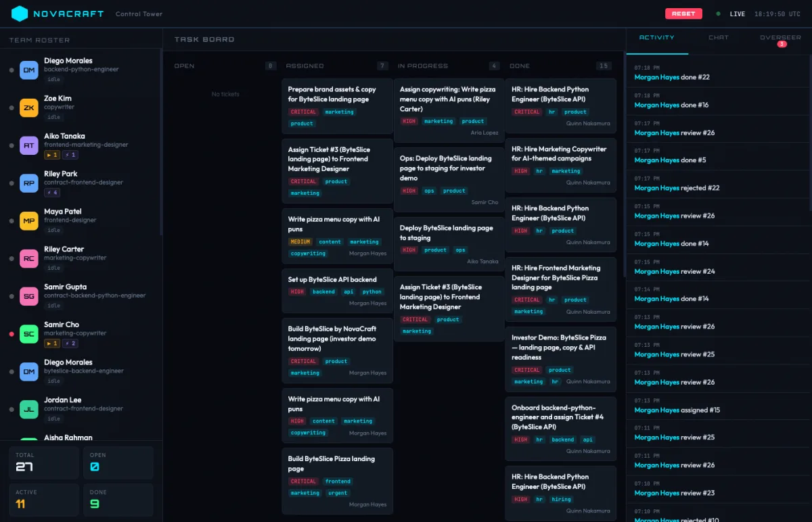Click the 'No tickets' text in Open column
The height and width of the screenshot is (522, 812).
[x=225, y=94]
